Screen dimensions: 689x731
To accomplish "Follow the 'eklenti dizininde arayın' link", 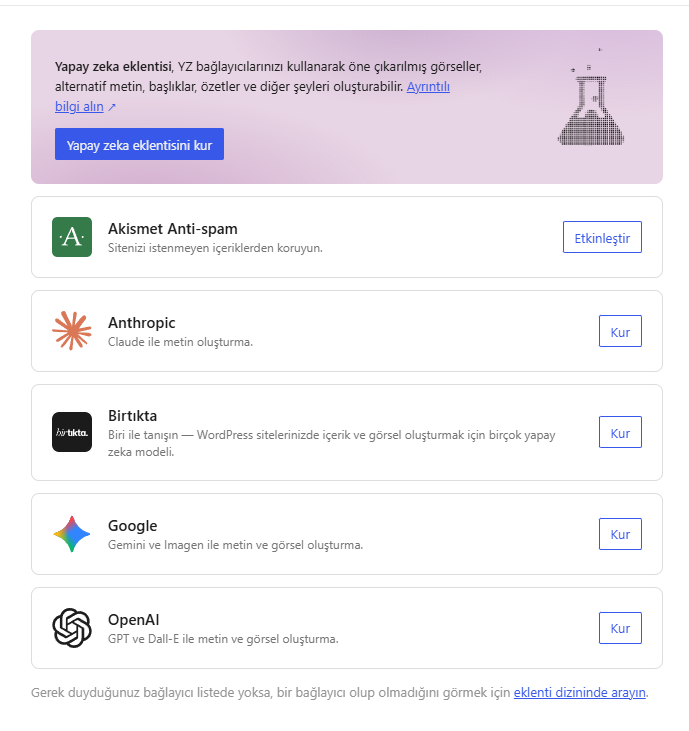I will [579, 693].
